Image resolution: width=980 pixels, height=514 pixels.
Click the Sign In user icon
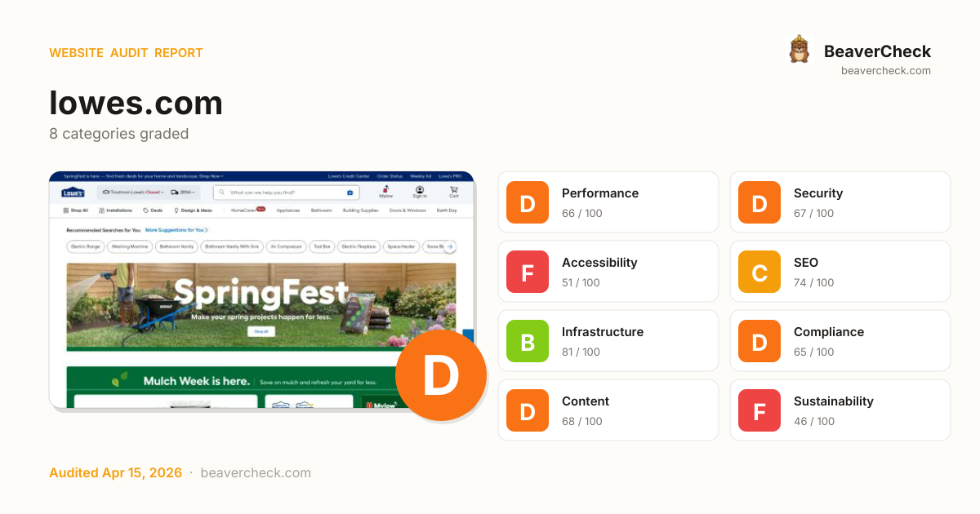pos(419,193)
